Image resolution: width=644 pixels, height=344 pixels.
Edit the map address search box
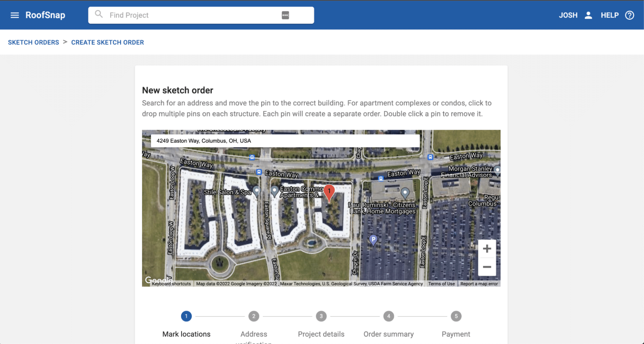[285, 141]
